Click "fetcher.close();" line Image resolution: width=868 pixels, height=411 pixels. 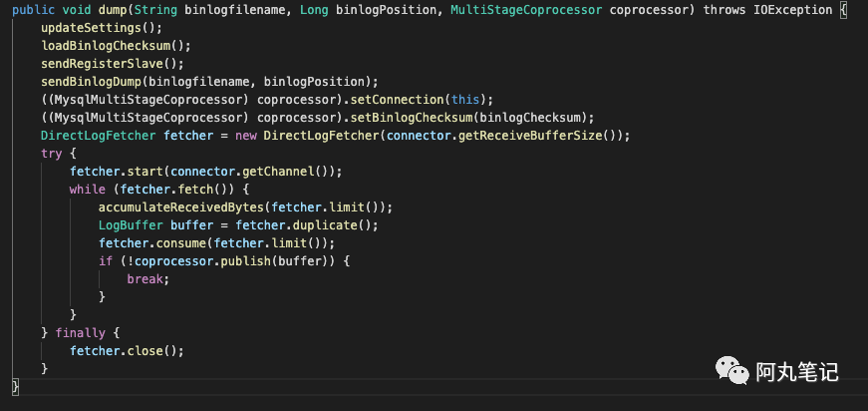pyautogui.click(x=127, y=350)
